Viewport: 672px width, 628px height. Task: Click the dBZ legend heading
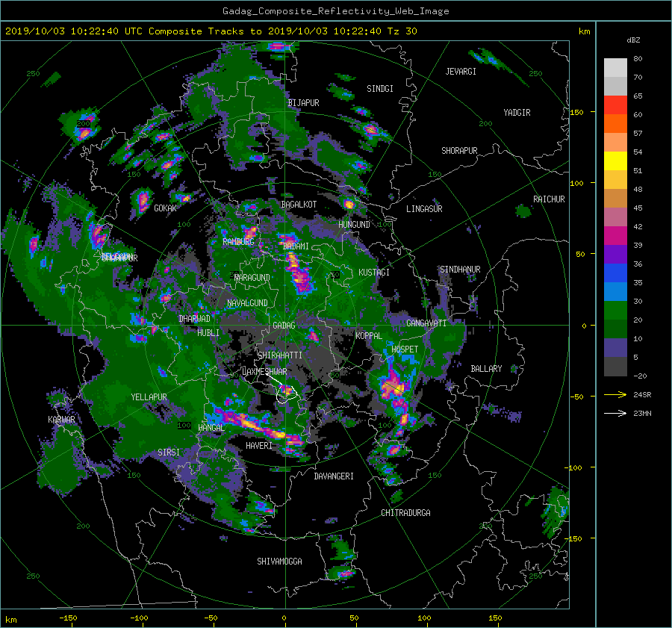(633, 40)
